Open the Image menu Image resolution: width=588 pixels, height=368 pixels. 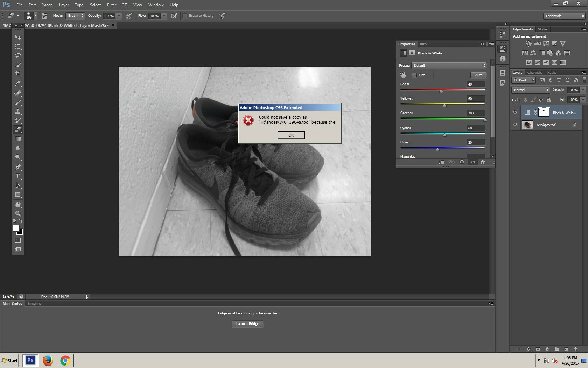pos(47,5)
